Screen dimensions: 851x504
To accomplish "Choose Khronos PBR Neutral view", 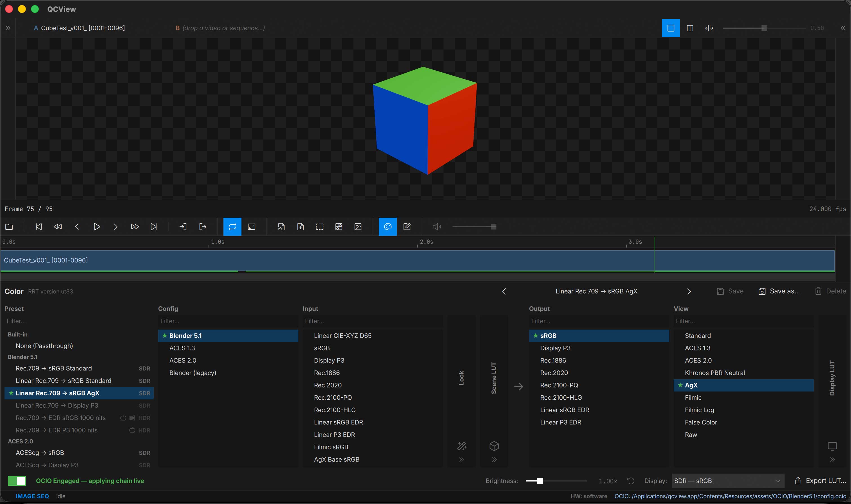I will (744, 373).
